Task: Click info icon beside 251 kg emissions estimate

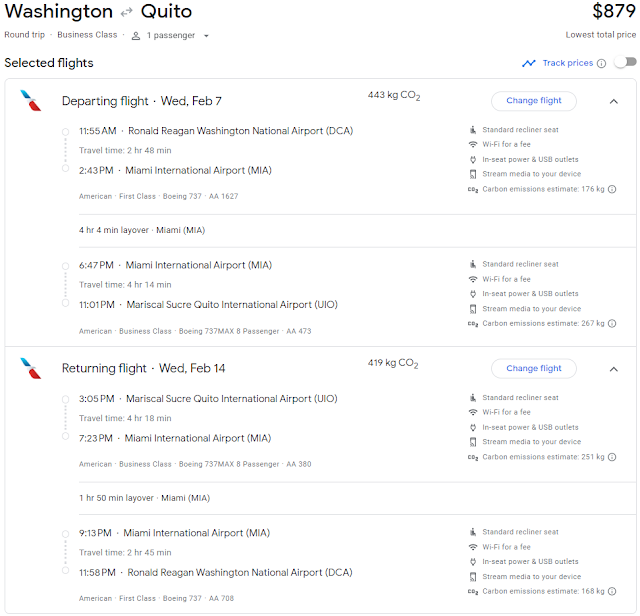Action: 612,457
